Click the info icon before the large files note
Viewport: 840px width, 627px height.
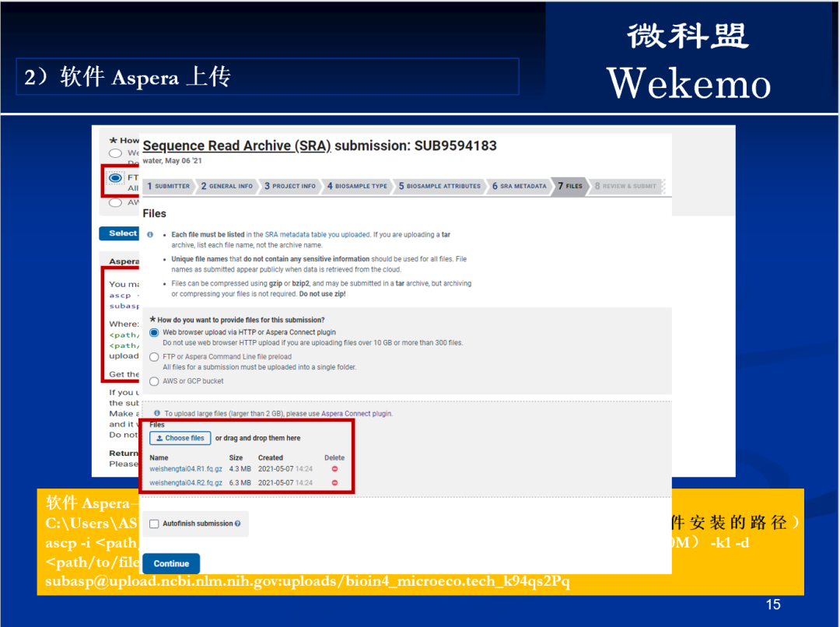click(157, 413)
